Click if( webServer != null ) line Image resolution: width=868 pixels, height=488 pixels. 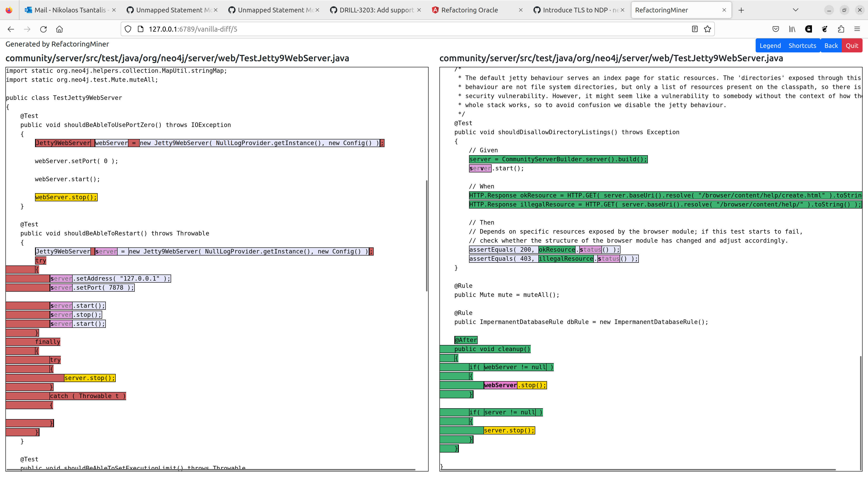[x=511, y=367]
